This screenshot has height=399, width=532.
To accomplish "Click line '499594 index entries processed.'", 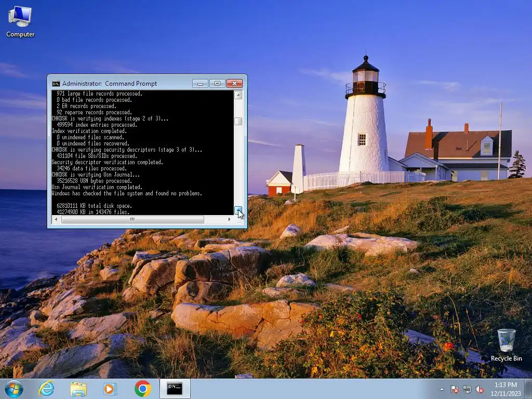I will click(97, 125).
